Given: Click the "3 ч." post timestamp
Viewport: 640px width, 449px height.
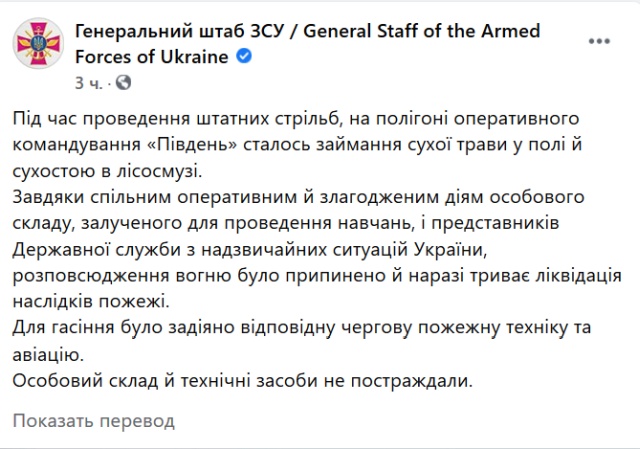Looking at the screenshot, I should pyautogui.click(x=94, y=82).
